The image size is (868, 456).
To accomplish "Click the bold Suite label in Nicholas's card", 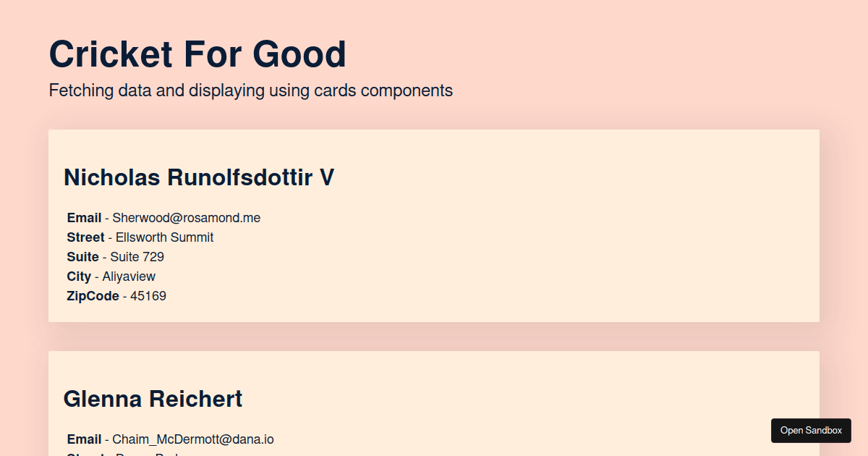I will [x=83, y=257].
